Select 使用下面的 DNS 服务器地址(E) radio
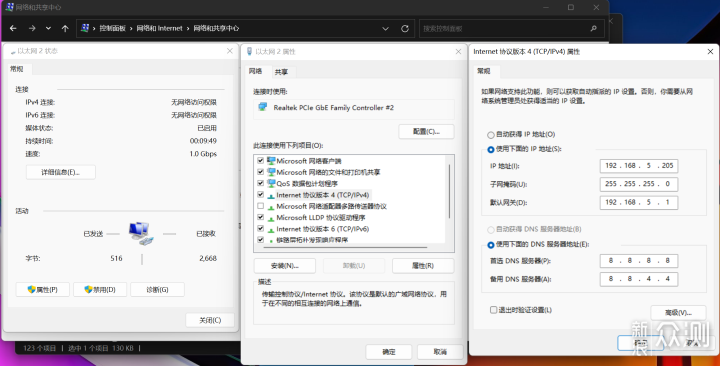This screenshot has width=720, height=366. coord(490,245)
